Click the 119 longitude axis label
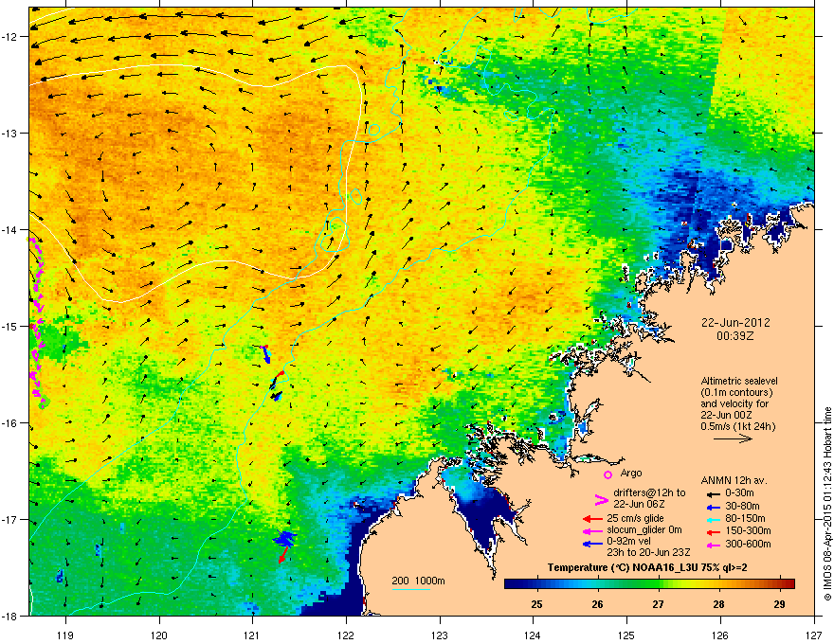The image size is (834, 644). pos(66,635)
